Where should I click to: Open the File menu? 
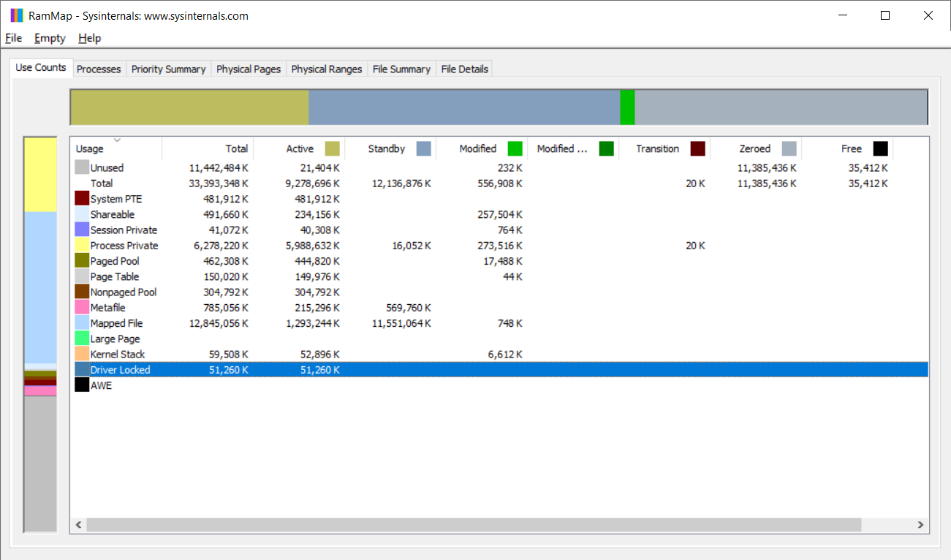[x=13, y=38]
